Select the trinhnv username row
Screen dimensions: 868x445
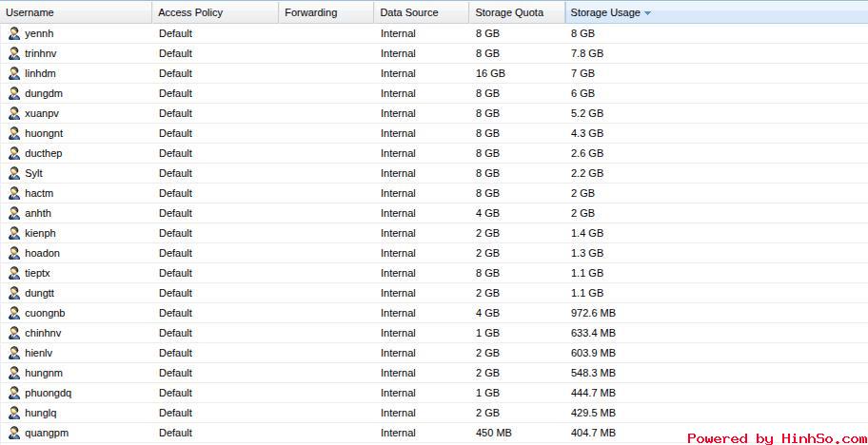click(x=41, y=53)
